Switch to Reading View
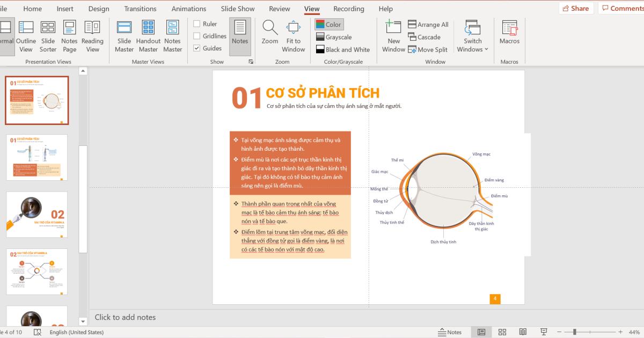Image resolution: width=644 pixels, height=338 pixels. (92, 36)
